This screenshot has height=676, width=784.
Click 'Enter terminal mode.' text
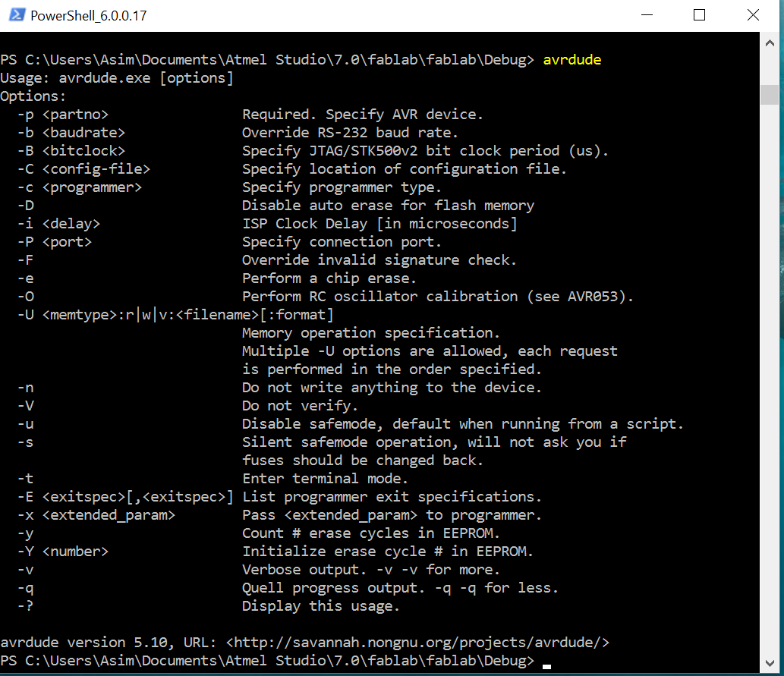tap(325, 479)
